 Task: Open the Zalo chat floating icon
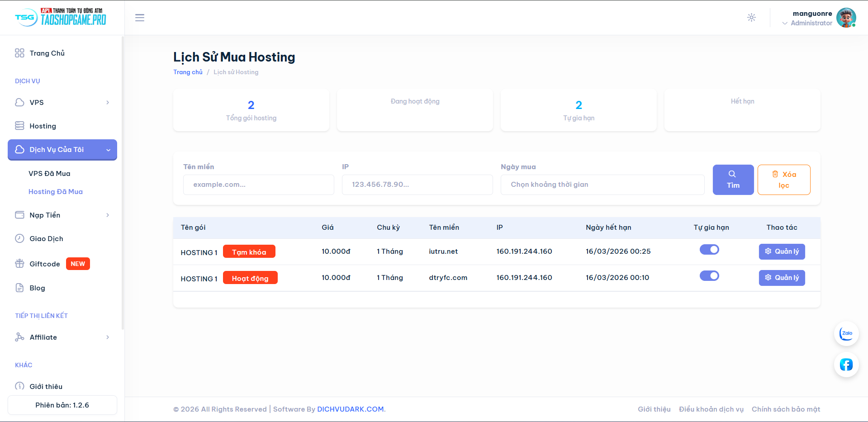846,333
